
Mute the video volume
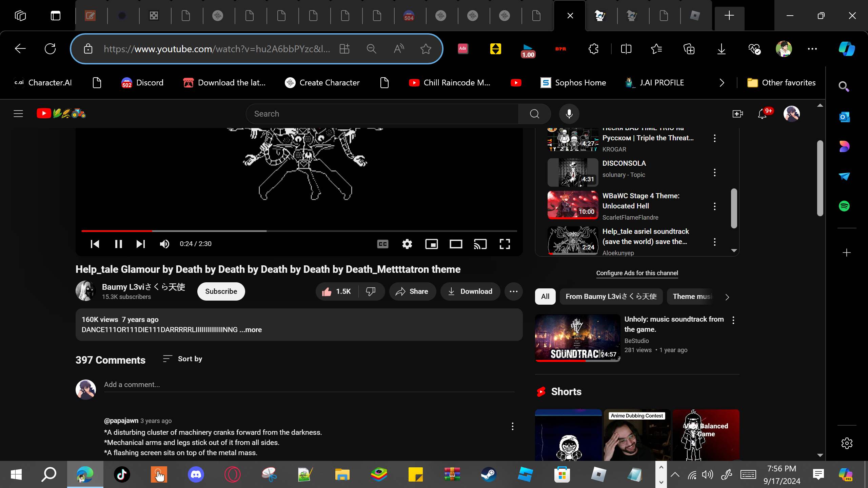[x=164, y=244]
